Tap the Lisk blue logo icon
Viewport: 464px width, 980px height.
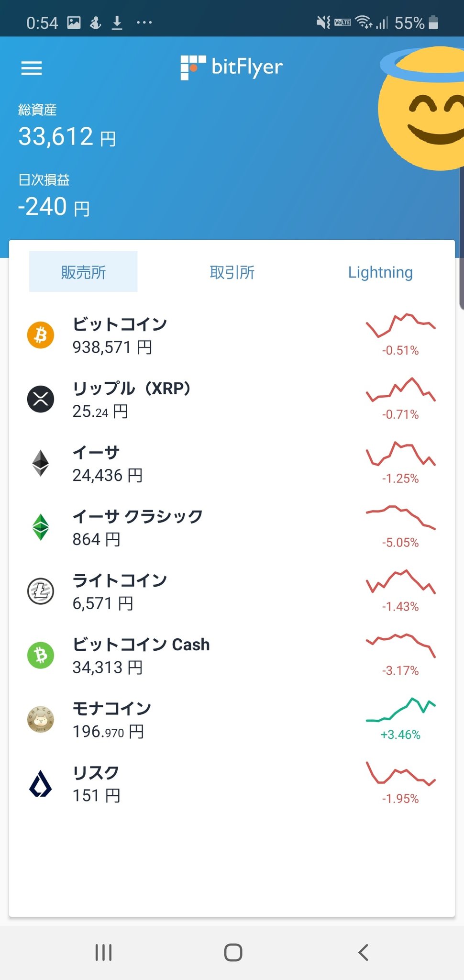41,784
